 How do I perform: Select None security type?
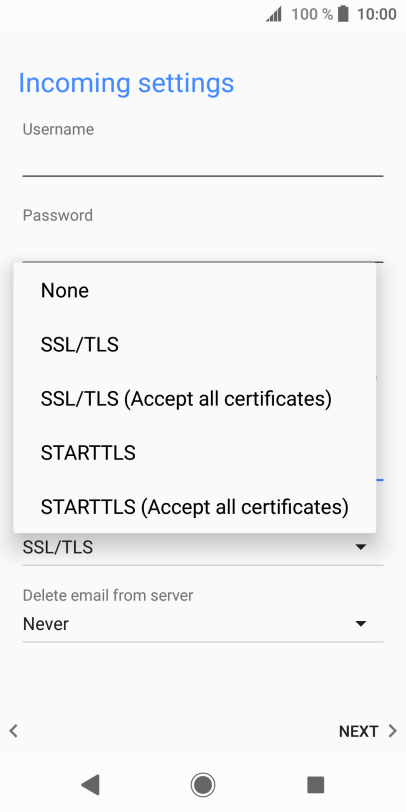(x=195, y=291)
